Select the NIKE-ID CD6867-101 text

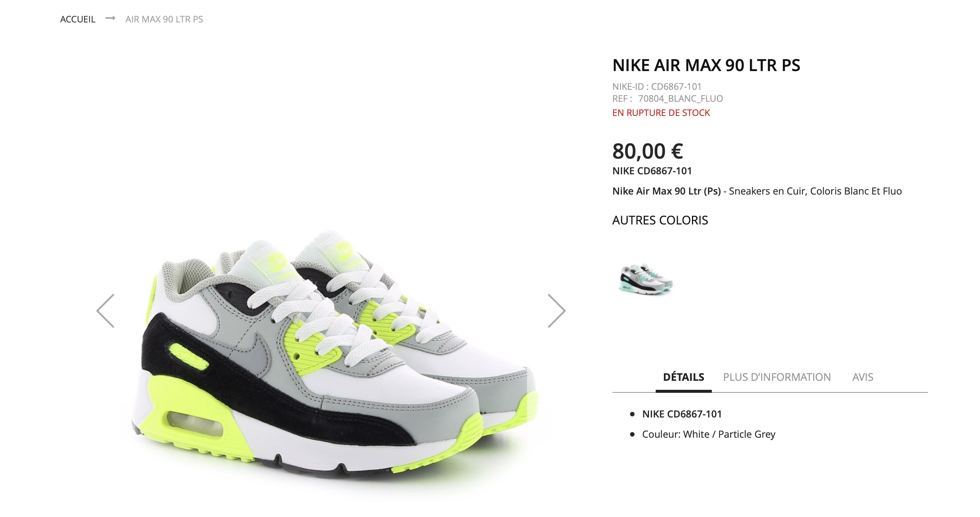(x=656, y=86)
